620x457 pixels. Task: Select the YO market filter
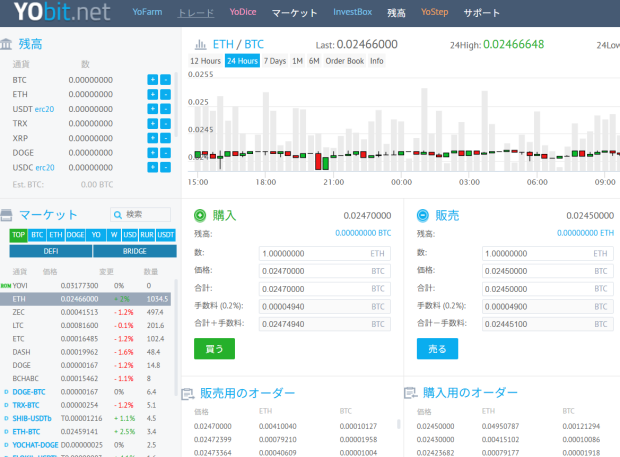point(96,235)
